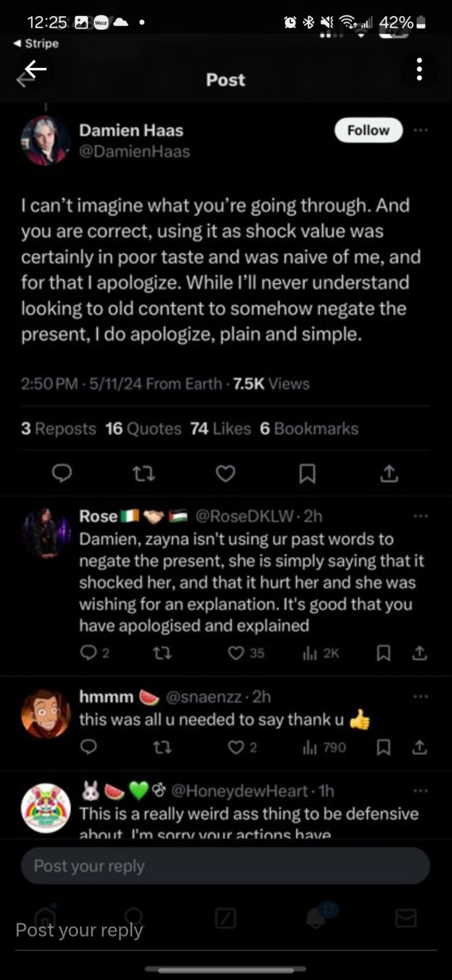Repost Damien's main post
This screenshot has height=980, width=452.
point(144,474)
